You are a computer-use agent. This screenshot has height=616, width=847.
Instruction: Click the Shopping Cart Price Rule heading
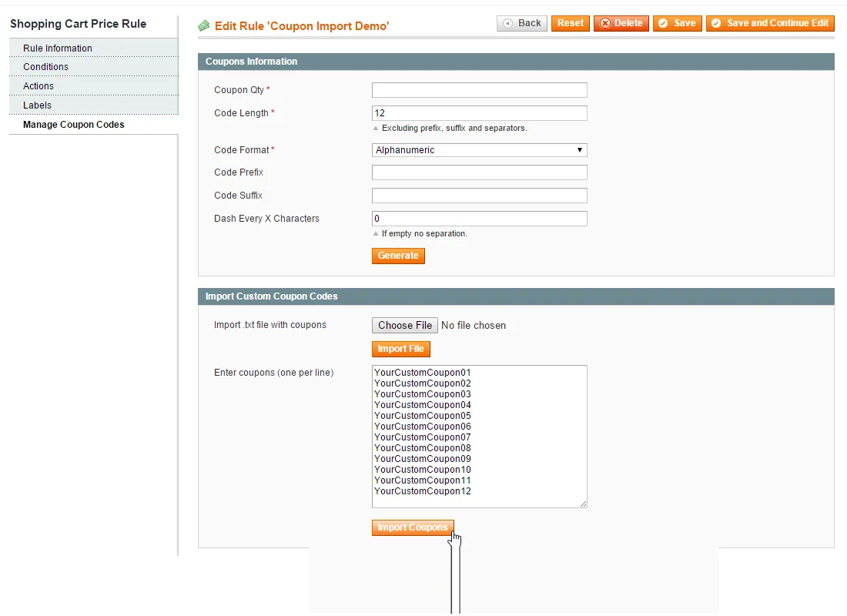pos(79,24)
